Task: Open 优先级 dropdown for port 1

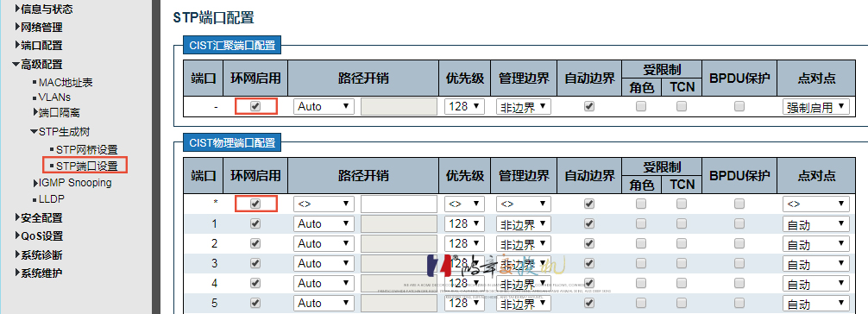Action: coord(464,223)
